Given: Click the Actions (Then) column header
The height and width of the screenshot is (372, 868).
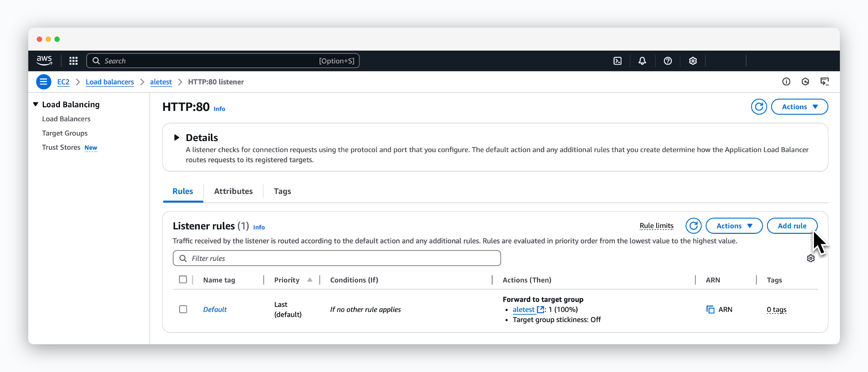Looking at the screenshot, I should point(527,280).
